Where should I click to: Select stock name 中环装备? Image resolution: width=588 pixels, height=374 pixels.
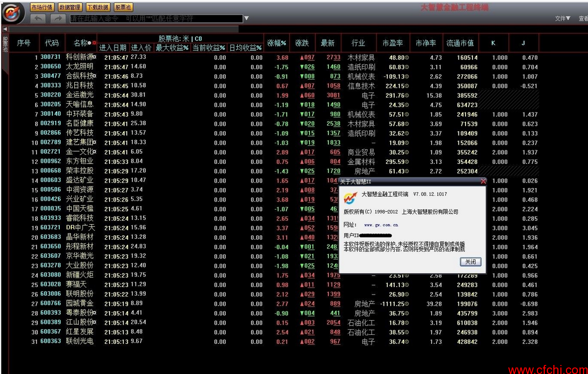pyautogui.click(x=79, y=114)
